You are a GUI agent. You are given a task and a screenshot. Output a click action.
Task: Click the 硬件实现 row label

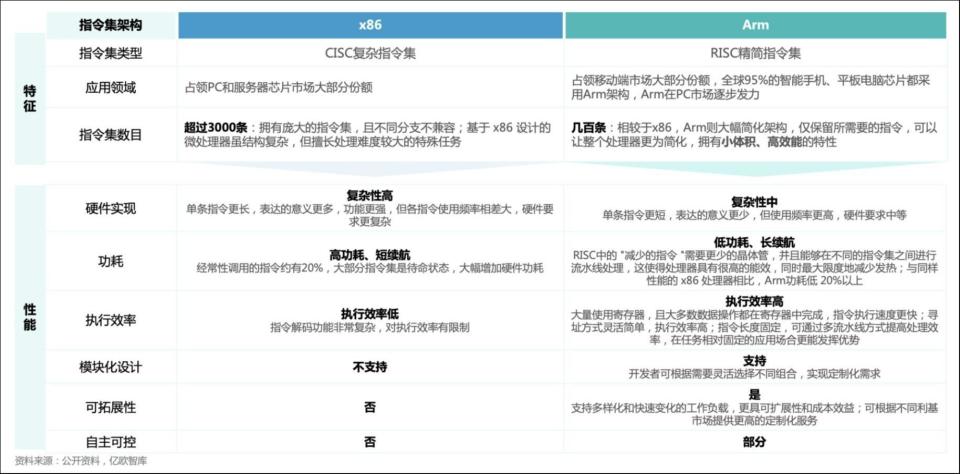coord(110,208)
